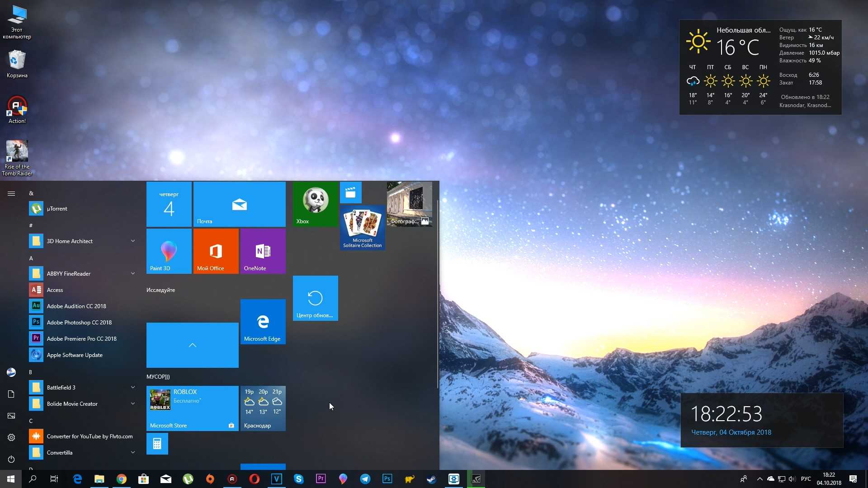The width and height of the screenshot is (868, 488).
Task: Click the Start menu tiles scrollbar
Action: (438, 294)
